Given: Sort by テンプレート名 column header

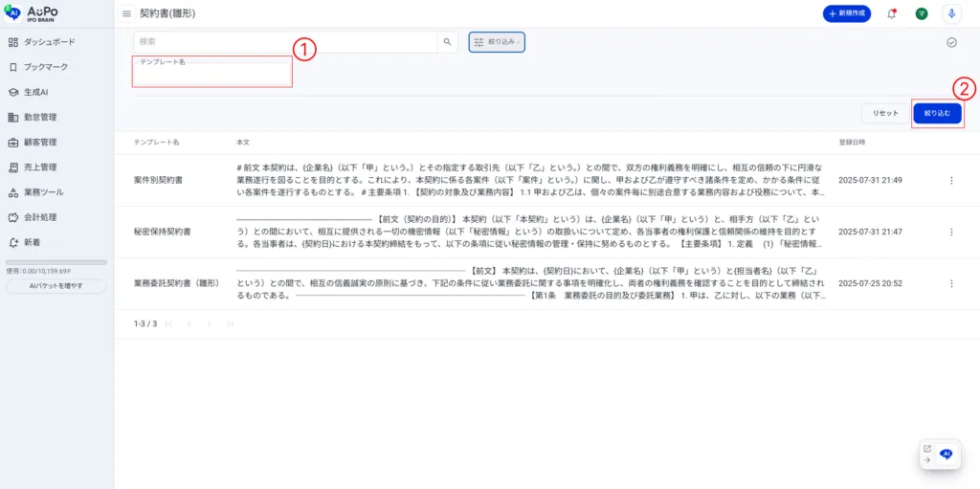Looking at the screenshot, I should 156,143.
